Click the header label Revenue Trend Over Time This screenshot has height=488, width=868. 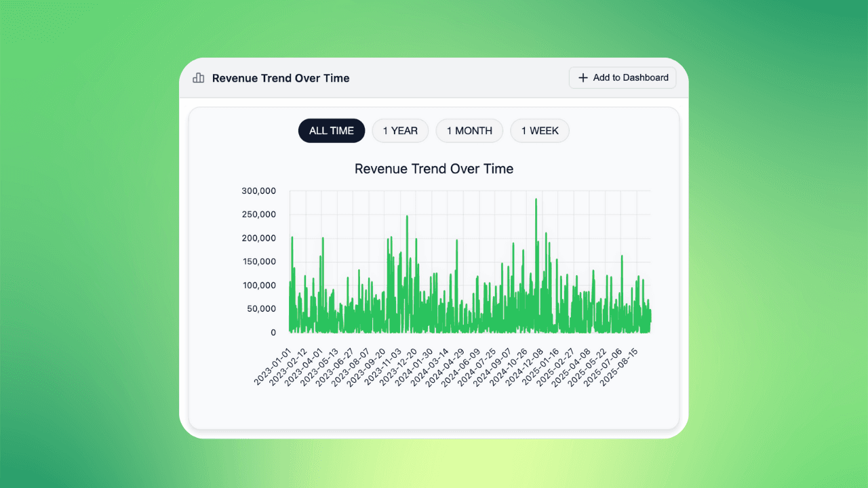281,78
